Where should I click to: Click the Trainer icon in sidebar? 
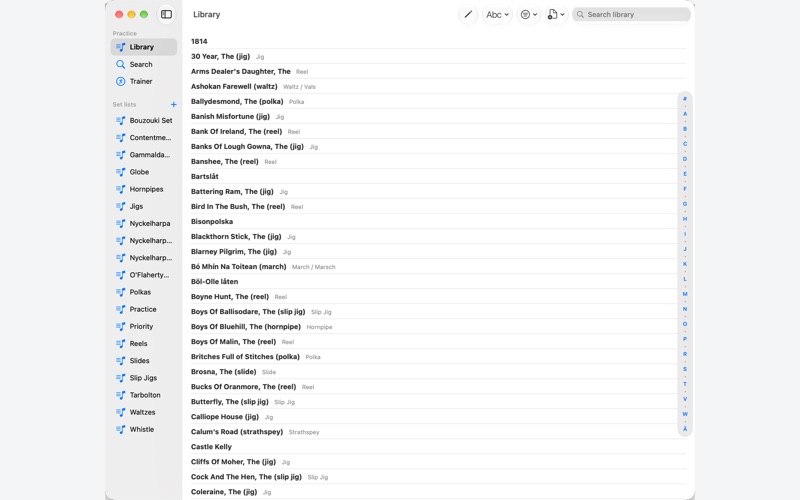[120, 81]
